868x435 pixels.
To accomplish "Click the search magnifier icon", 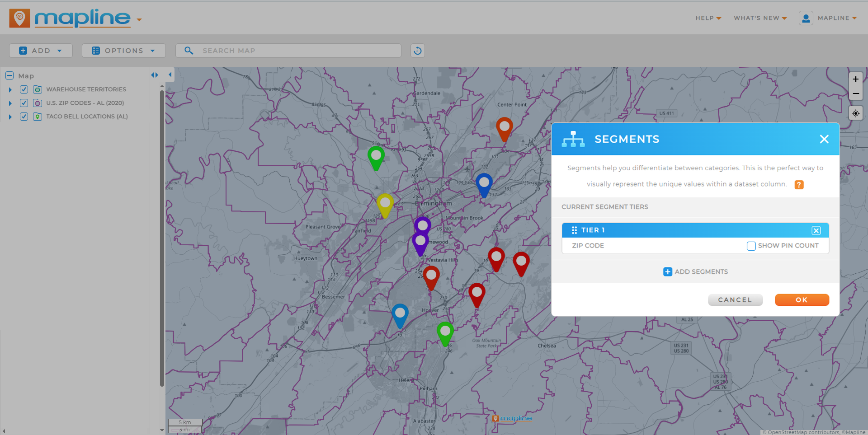I will tap(189, 51).
